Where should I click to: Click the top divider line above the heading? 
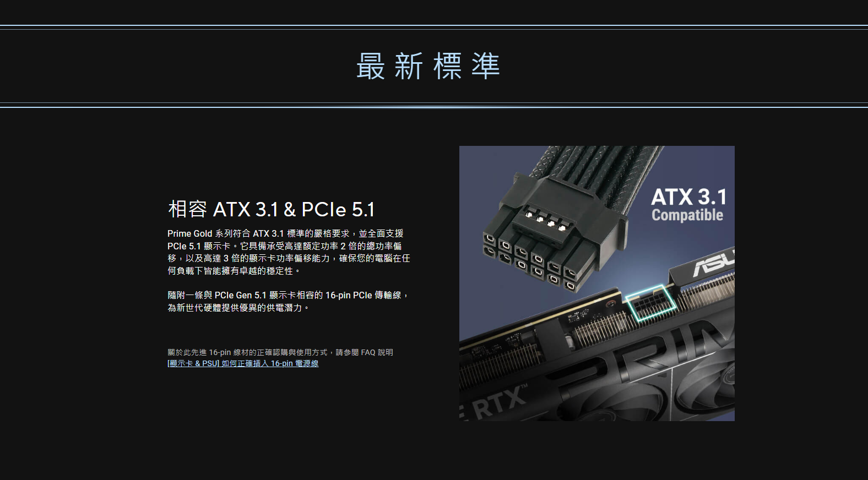tap(434, 27)
